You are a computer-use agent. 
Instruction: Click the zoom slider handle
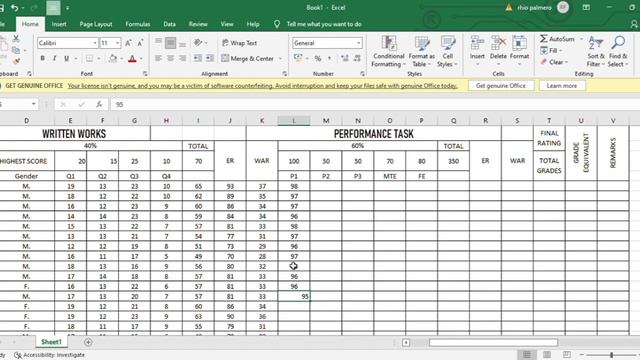click(611, 355)
